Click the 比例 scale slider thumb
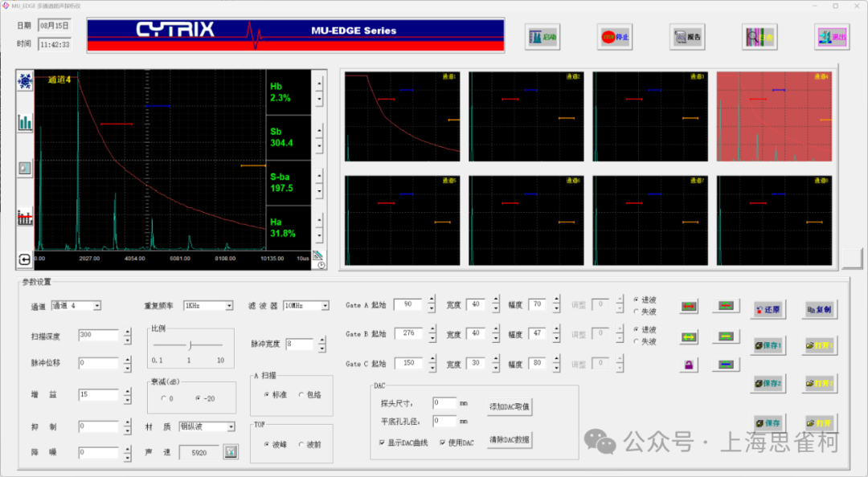The image size is (868, 477). point(190,345)
